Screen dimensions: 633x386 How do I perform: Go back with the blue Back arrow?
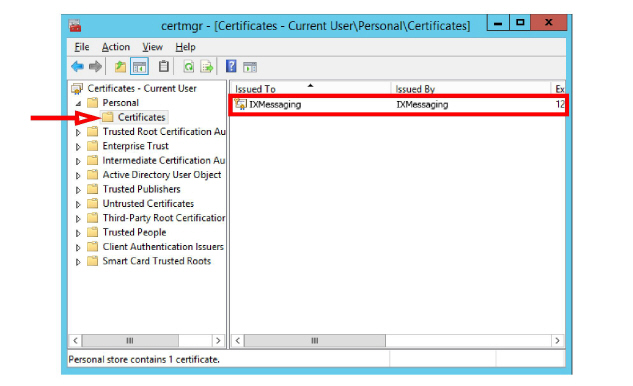[x=77, y=67]
